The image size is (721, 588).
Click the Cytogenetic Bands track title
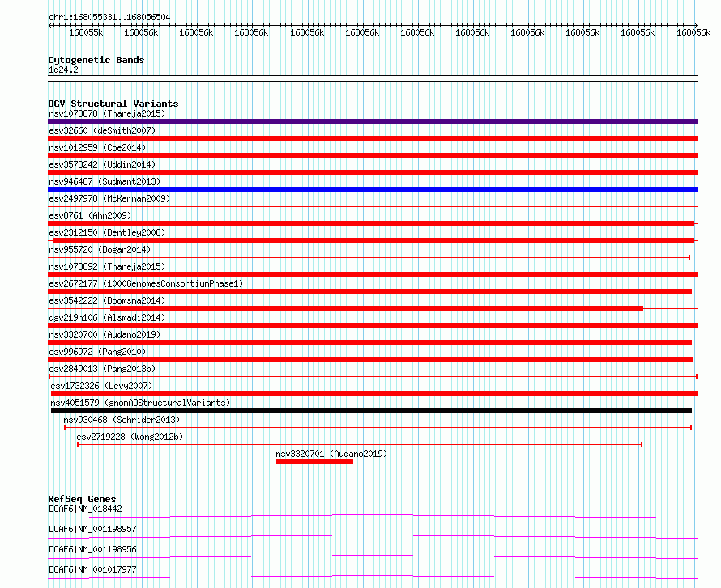tap(96, 60)
